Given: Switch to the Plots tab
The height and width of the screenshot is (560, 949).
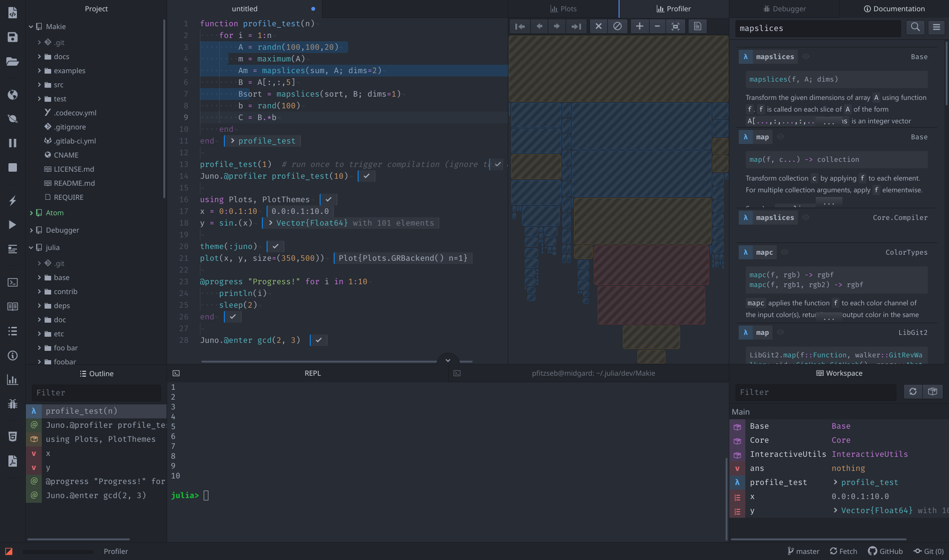Looking at the screenshot, I should 563,8.
